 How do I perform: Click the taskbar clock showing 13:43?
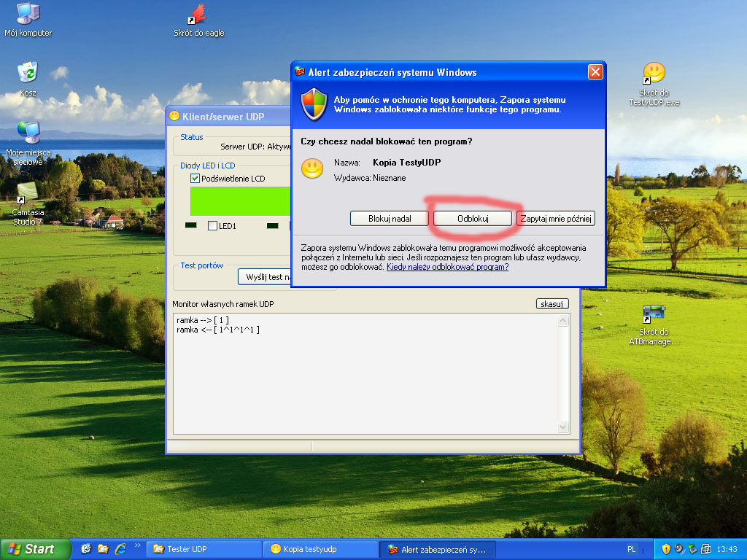(727, 549)
